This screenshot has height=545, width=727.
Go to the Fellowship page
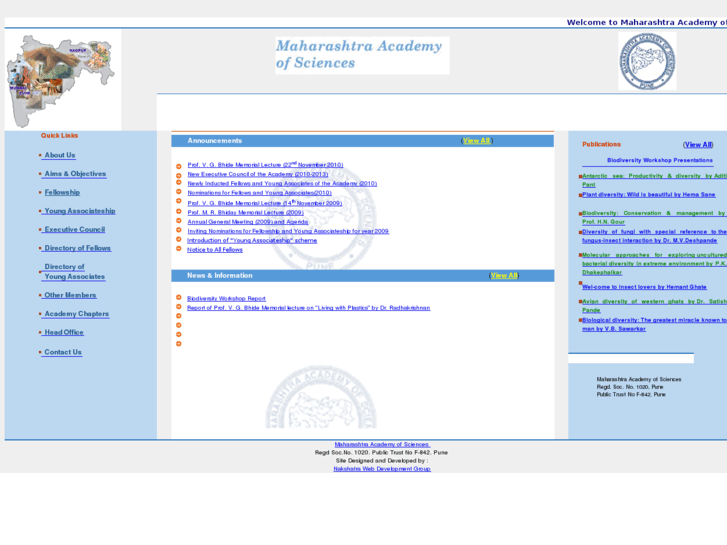62,192
